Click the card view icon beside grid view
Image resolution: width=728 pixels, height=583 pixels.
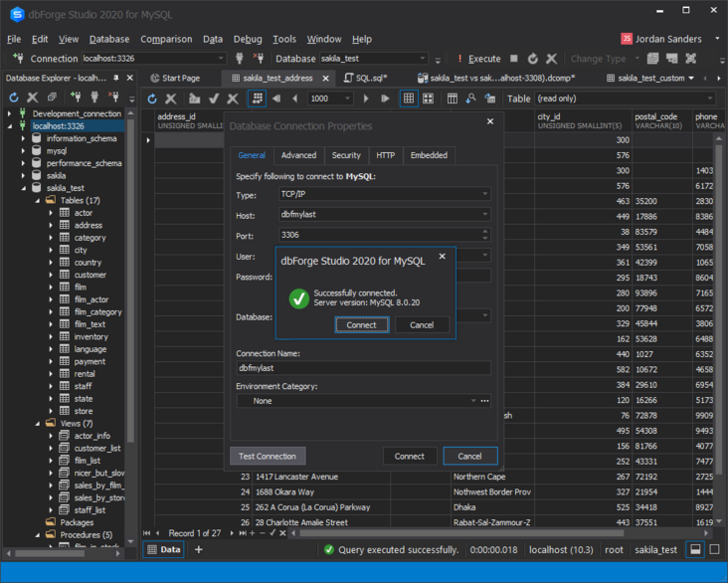coord(428,98)
